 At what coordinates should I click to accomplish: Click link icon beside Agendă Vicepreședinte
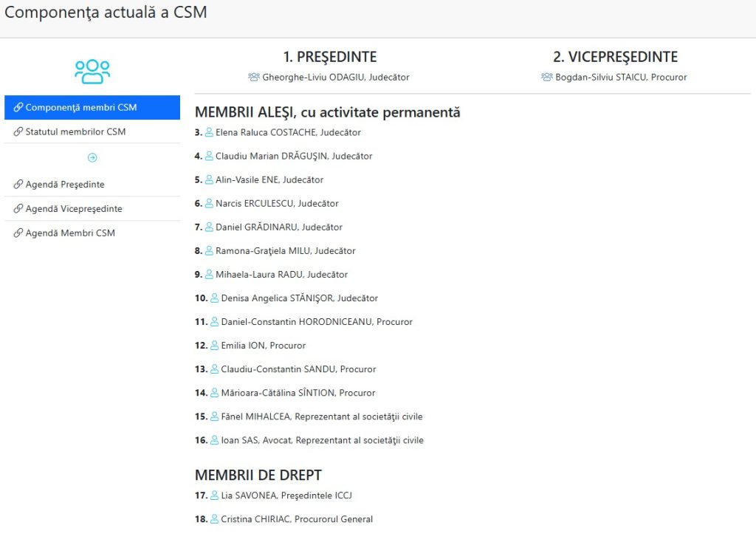pos(18,209)
